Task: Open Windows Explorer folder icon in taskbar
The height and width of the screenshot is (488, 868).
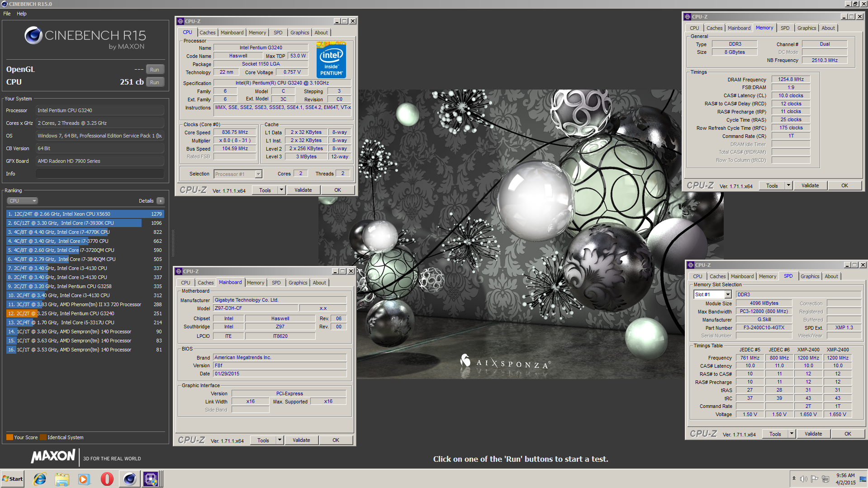Action: tap(62, 479)
